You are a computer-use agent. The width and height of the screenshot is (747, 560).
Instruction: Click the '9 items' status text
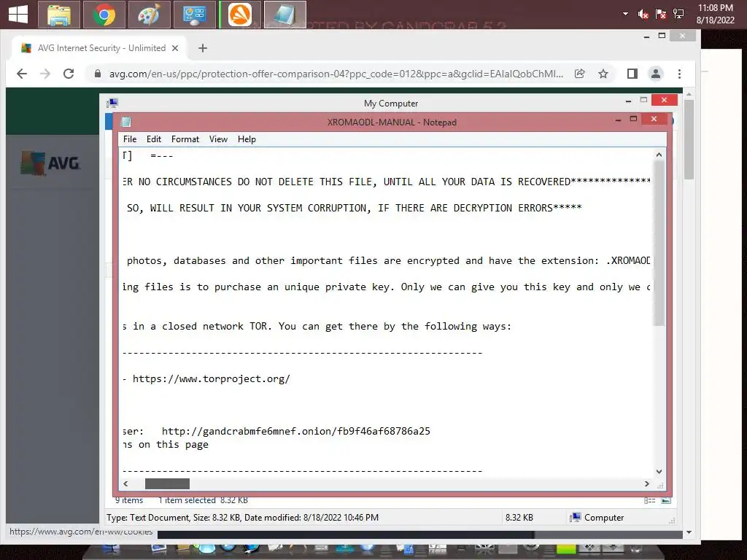[x=129, y=500]
